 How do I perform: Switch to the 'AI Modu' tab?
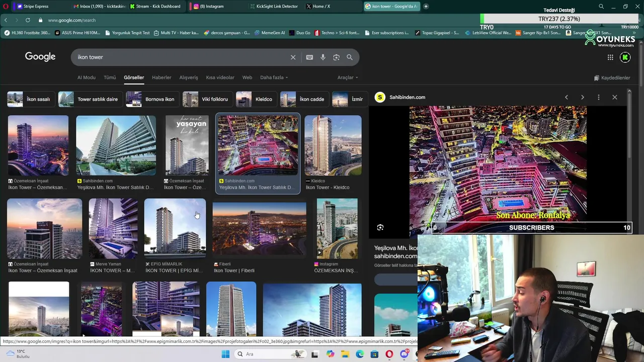pyautogui.click(x=86, y=77)
